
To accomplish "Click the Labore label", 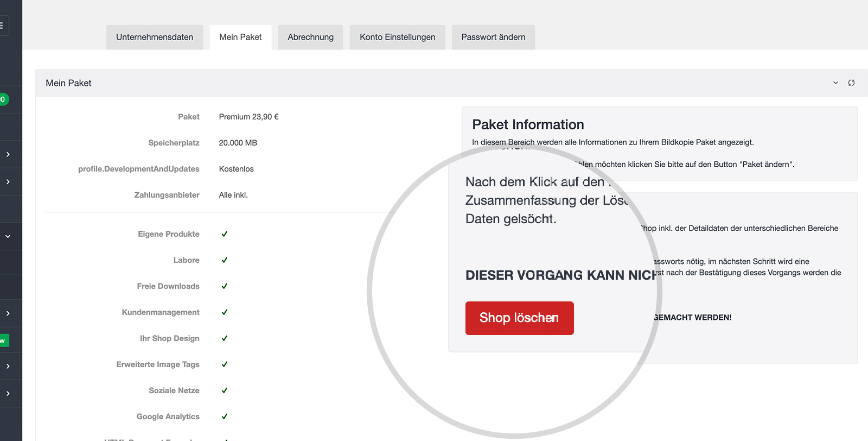I will click(x=186, y=260).
